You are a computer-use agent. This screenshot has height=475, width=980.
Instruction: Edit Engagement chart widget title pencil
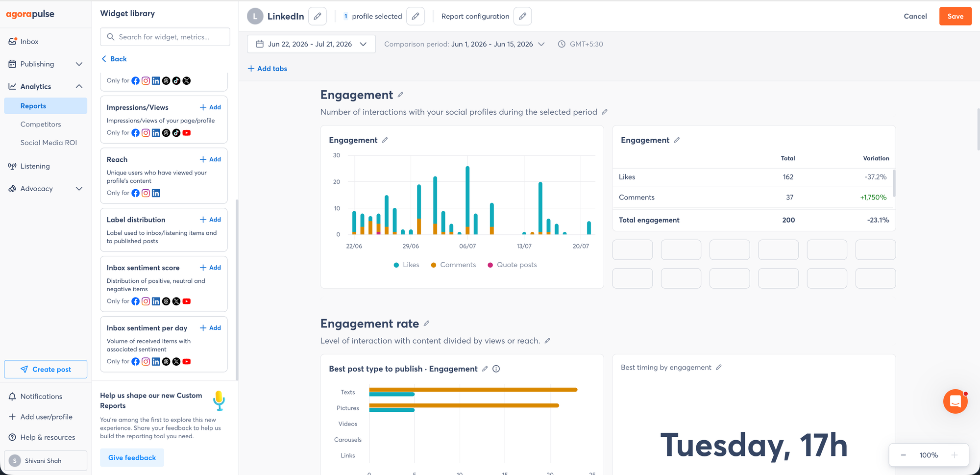coord(385,140)
